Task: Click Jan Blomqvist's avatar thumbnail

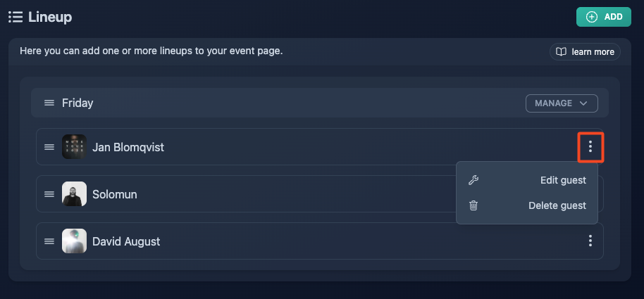Action: click(75, 147)
